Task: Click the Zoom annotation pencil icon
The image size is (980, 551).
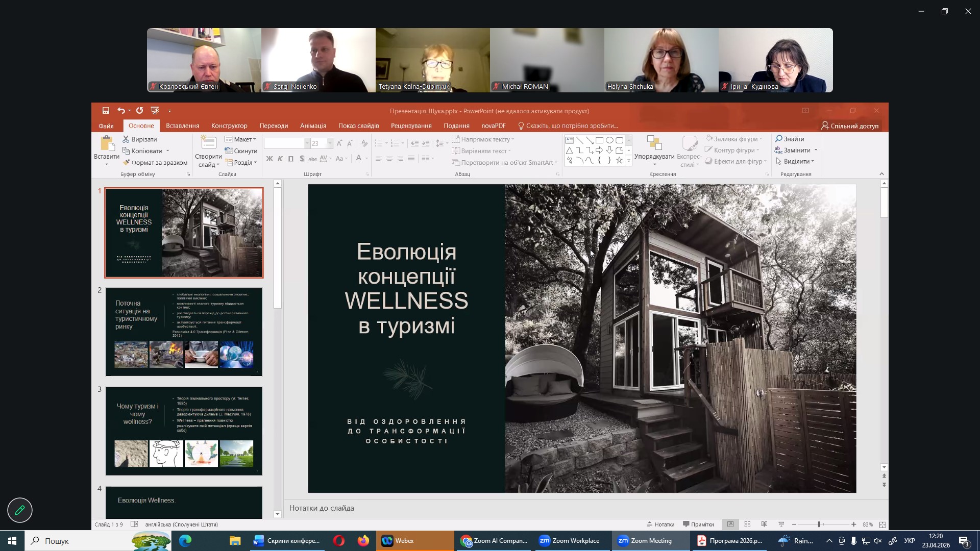Action: (x=20, y=510)
